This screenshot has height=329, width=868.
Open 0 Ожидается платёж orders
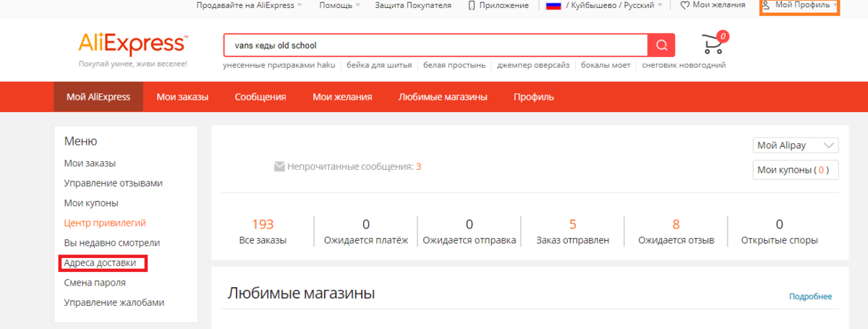click(x=366, y=231)
